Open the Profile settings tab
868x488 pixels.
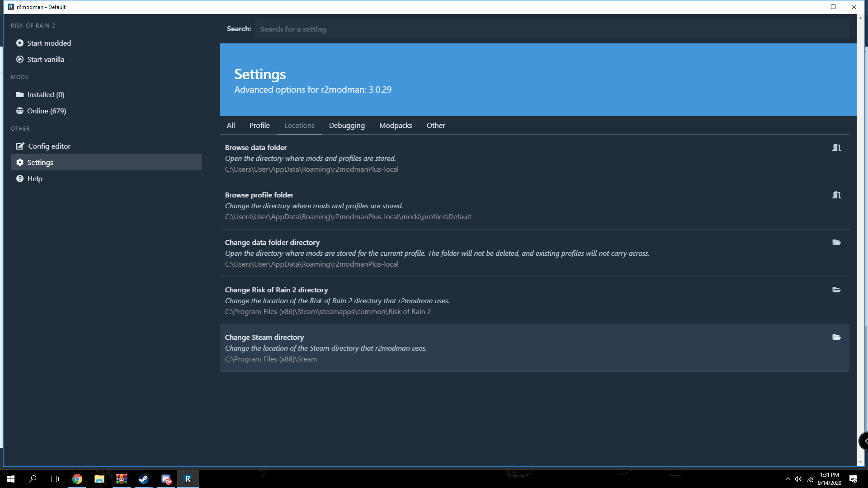pos(259,125)
